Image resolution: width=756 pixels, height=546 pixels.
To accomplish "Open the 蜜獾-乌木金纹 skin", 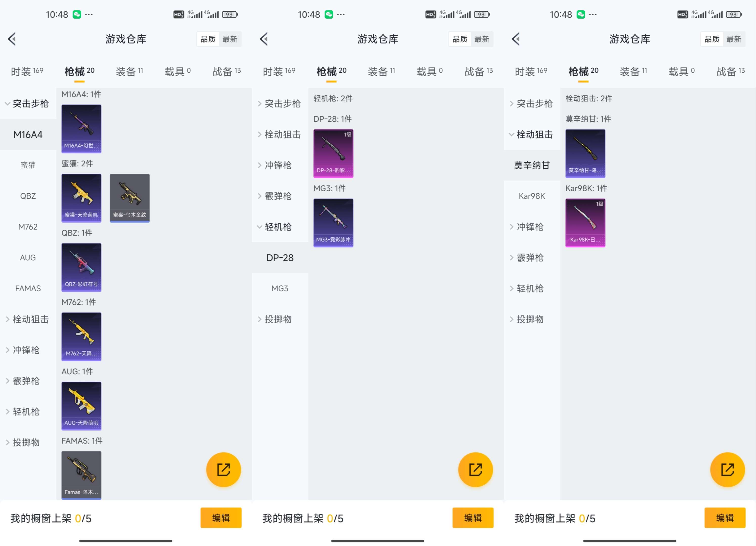I will coord(129,198).
